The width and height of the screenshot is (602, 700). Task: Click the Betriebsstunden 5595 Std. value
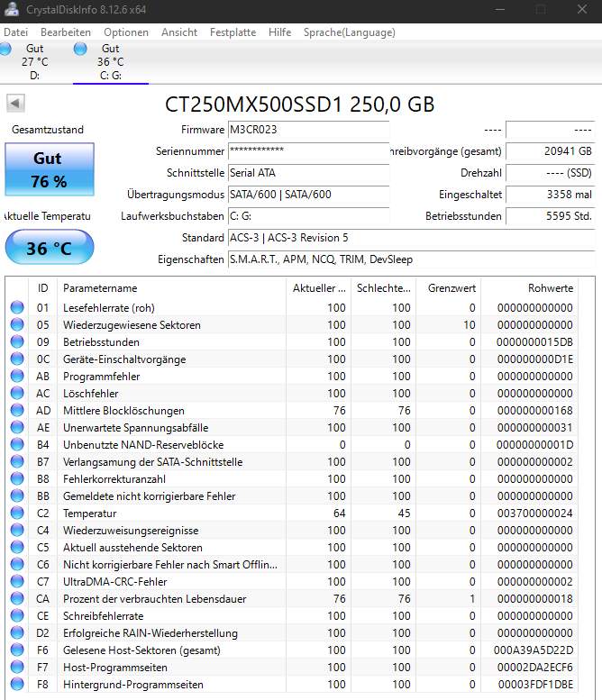(x=551, y=216)
